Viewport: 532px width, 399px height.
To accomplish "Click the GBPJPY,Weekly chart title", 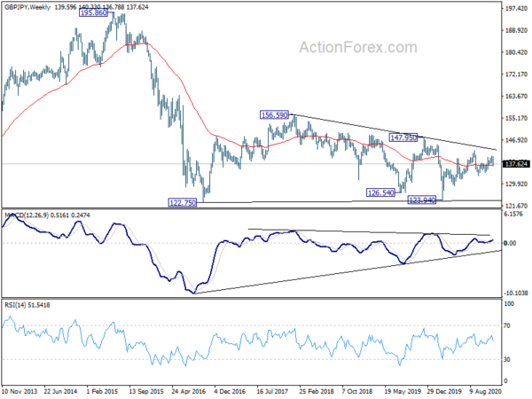I will pos(27,7).
